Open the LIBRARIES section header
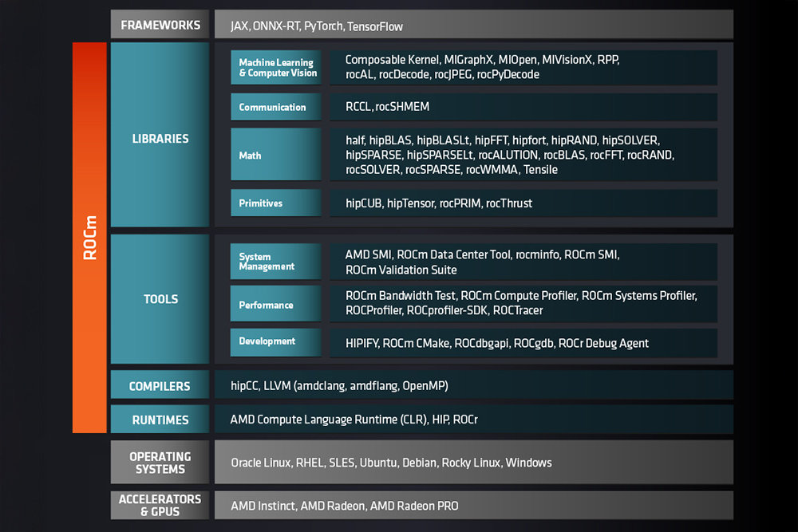This screenshot has width=798, height=532. tap(160, 138)
